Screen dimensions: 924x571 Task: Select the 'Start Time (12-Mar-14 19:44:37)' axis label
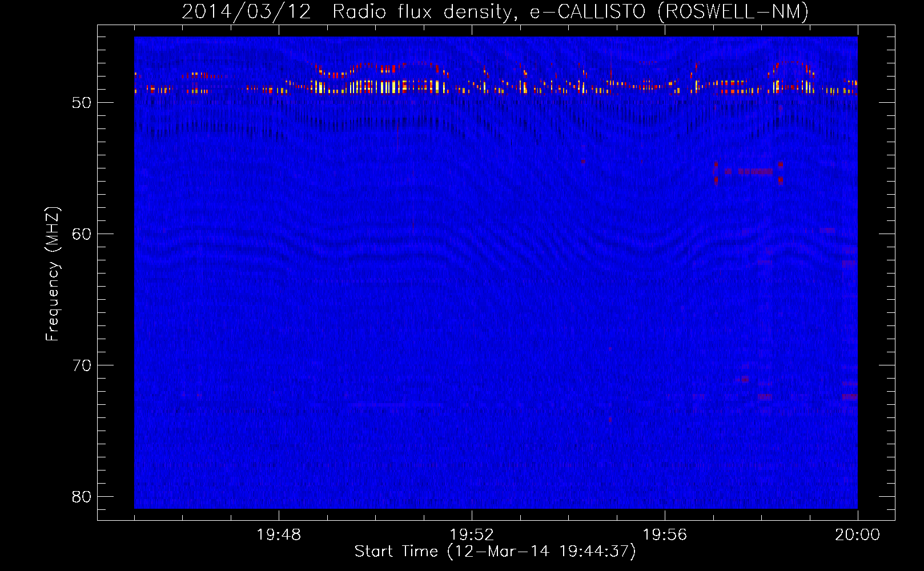[x=495, y=552]
